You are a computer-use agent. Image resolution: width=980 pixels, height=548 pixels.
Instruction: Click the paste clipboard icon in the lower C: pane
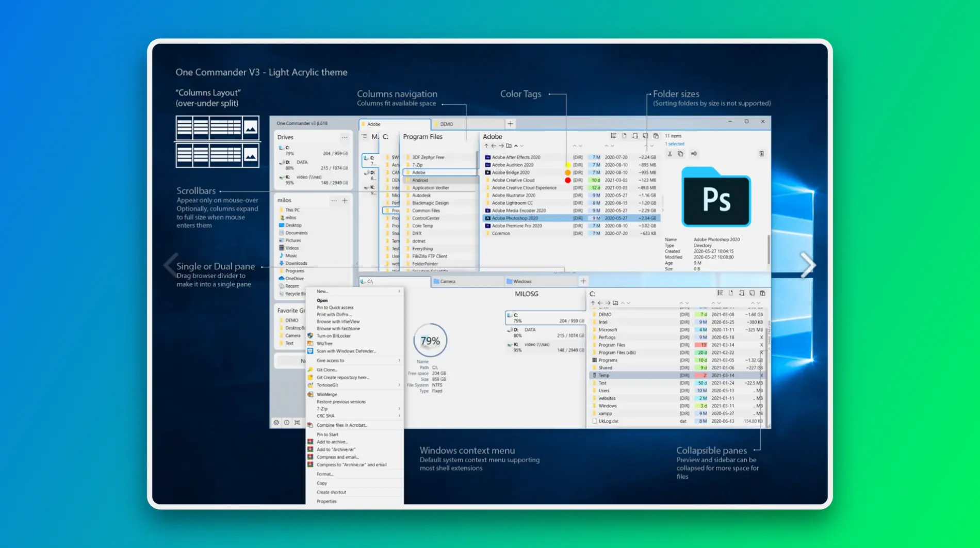(762, 293)
